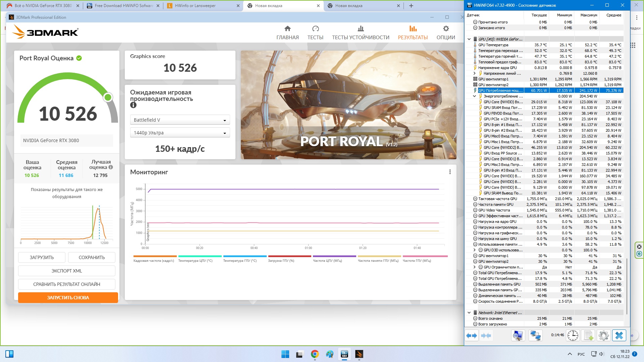644x362 pixels.
Task: Click HWiNFO monitor magnifier icon
Action: pos(518,335)
